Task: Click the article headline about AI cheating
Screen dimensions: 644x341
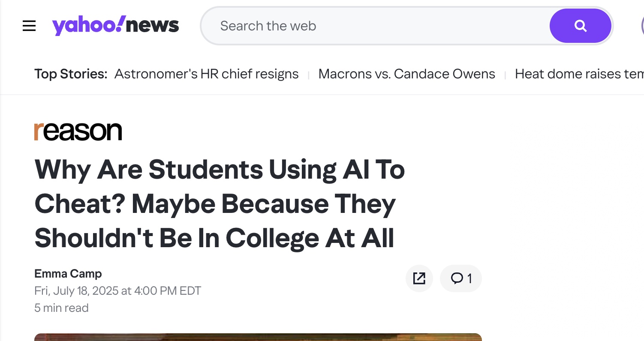Action: pyautogui.click(x=220, y=204)
